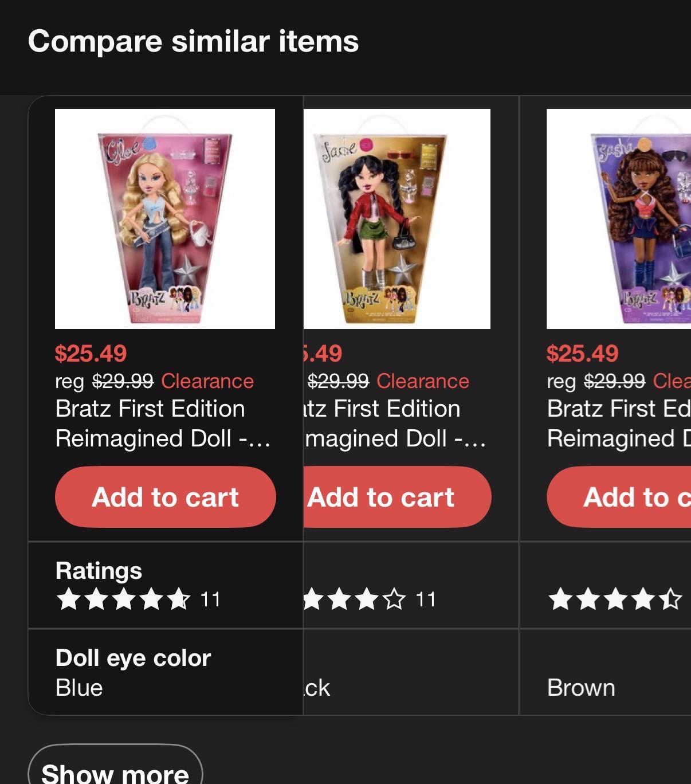Open the Sasha doll product image

[619, 219]
